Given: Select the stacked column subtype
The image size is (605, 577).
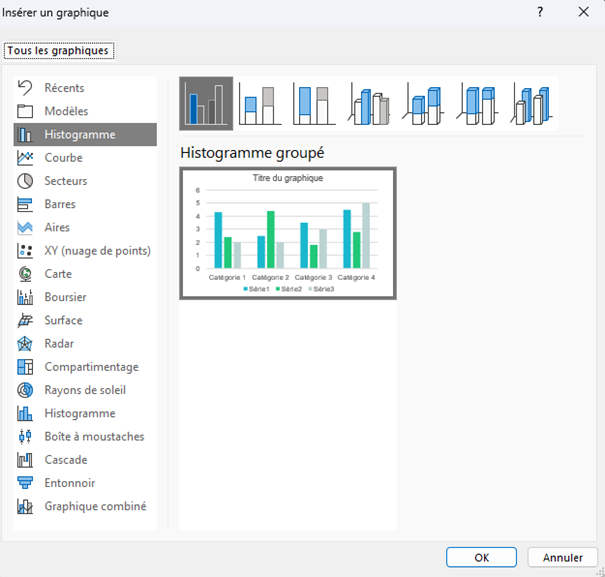Looking at the screenshot, I should (260, 103).
